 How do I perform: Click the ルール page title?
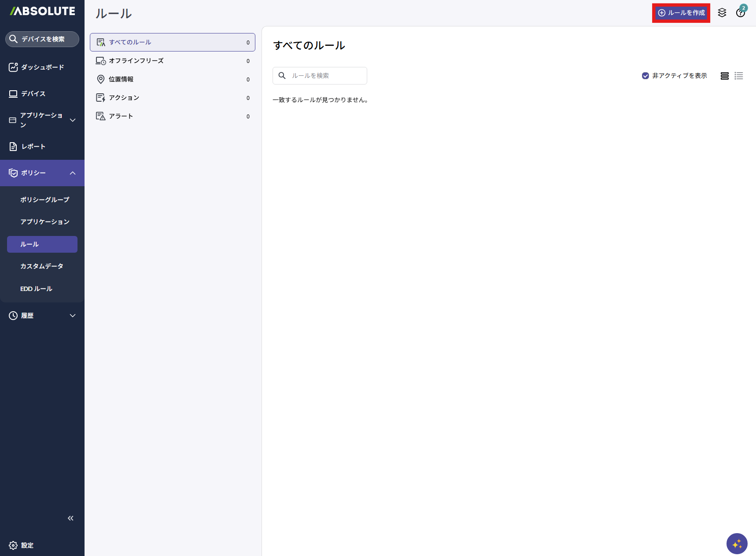(114, 14)
